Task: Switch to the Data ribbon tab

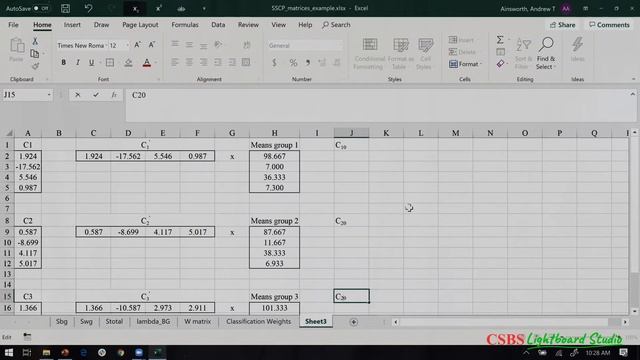Action: pos(218,25)
